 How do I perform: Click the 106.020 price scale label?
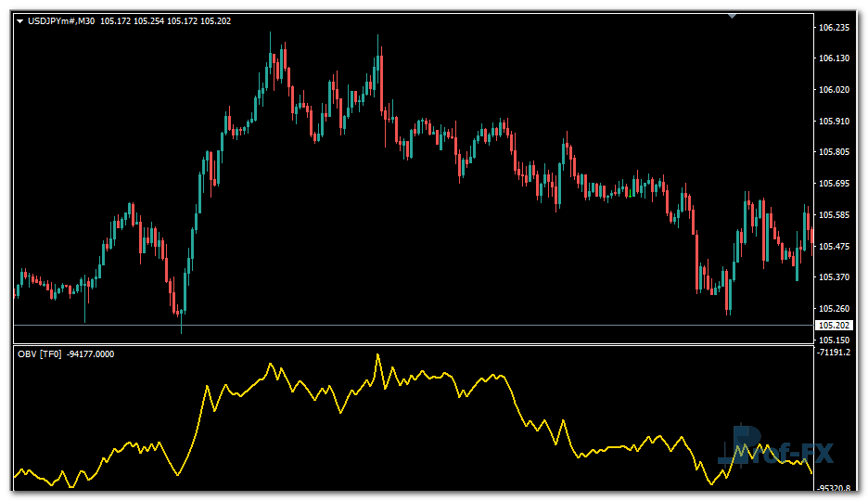click(x=835, y=90)
